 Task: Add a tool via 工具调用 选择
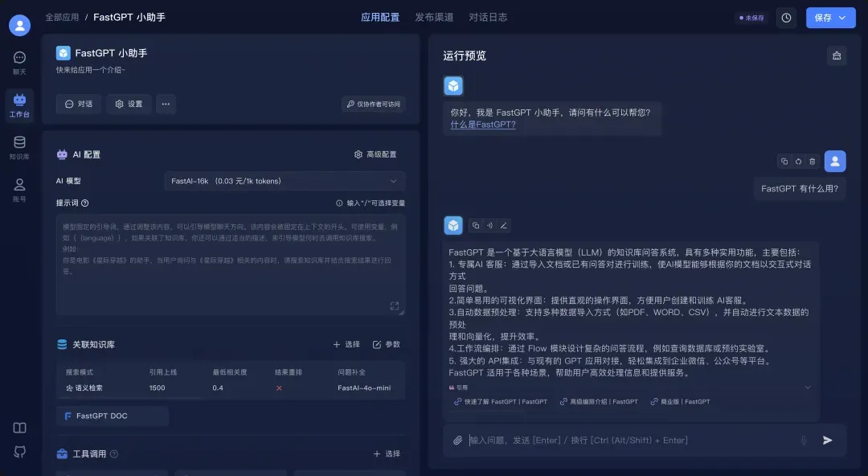click(387, 453)
